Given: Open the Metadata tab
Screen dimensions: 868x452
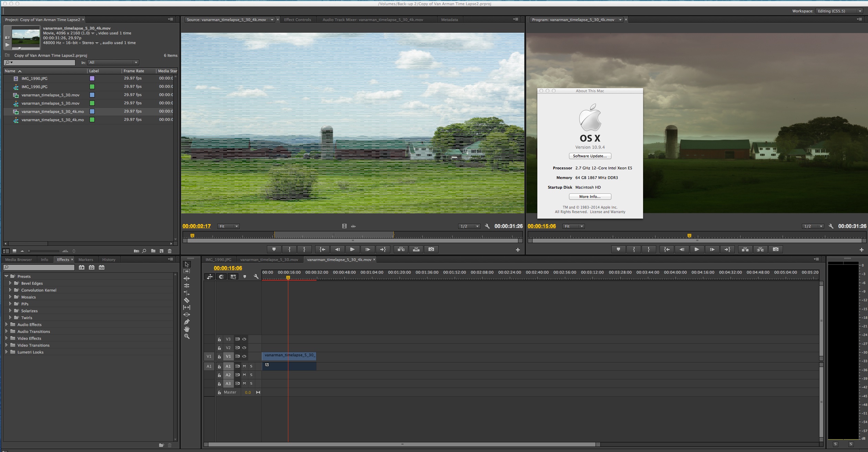Looking at the screenshot, I should [450, 19].
